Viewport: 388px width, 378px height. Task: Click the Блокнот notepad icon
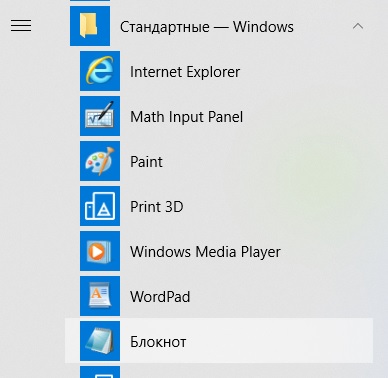pyautogui.click(x=100, y=341)
